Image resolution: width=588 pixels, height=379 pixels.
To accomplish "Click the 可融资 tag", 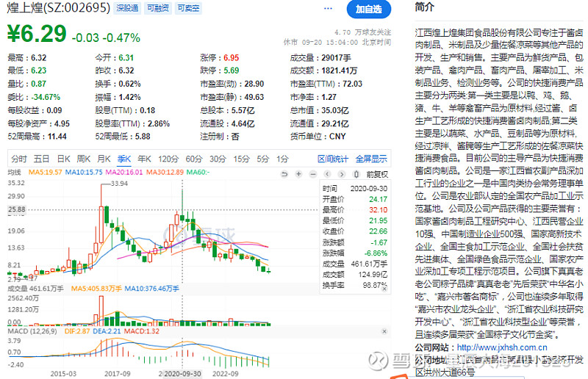I will pos(158,8).
